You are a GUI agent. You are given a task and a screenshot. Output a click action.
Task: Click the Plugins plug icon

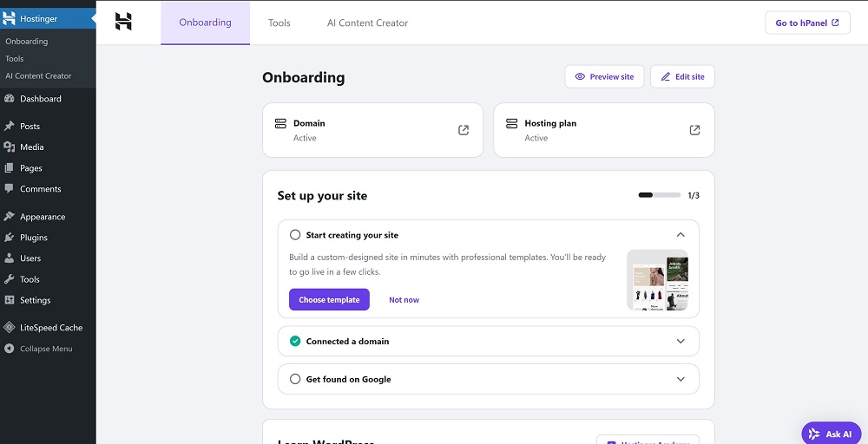pyautogui.click(x=9, y=238)
